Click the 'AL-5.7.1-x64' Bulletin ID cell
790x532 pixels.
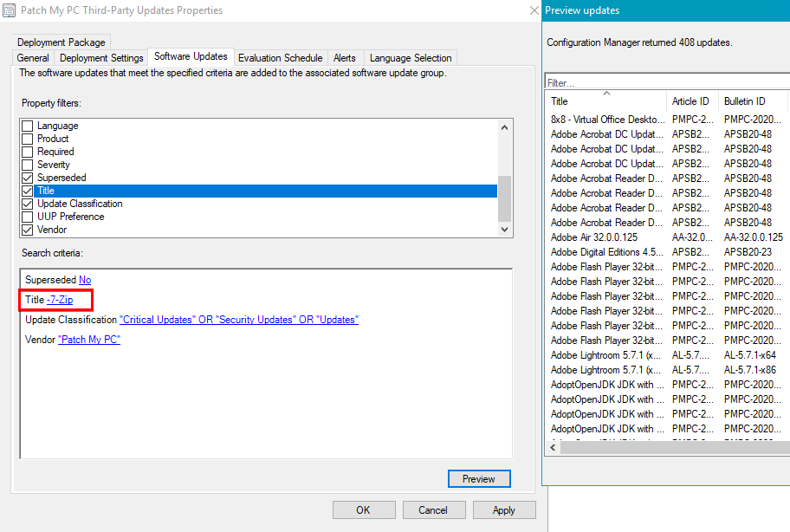pos(749,355)
